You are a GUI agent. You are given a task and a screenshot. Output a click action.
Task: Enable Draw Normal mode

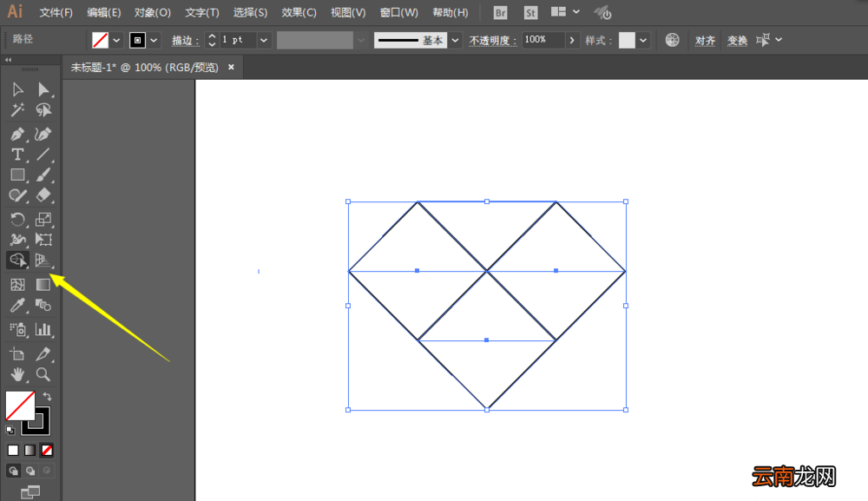point(13,471)
